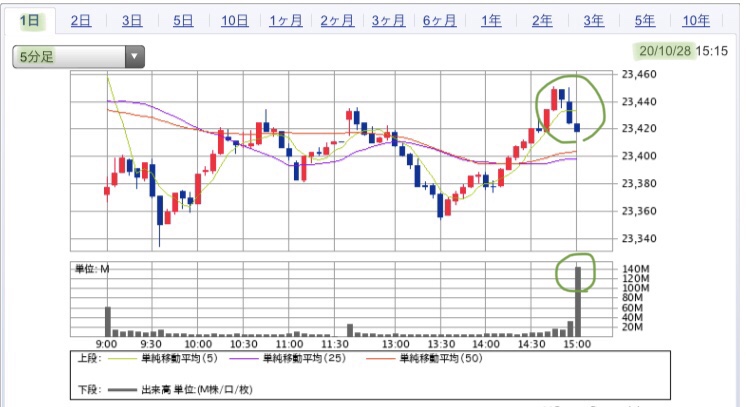The width and height of the screenshot is (749, 407).
Task: Select the 1日 range tab
Action: coord(30,21)
